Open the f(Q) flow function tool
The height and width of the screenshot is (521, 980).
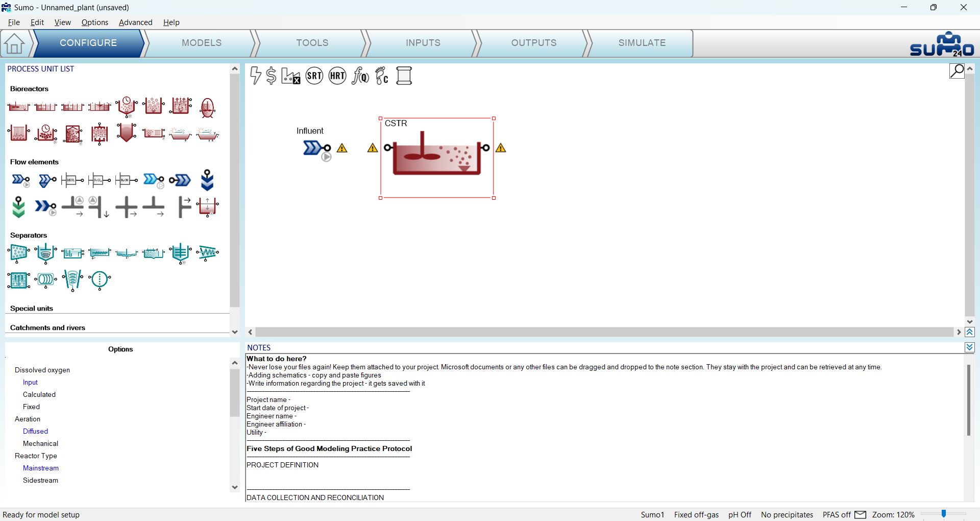pyautogui.click(x=360, y=76)
